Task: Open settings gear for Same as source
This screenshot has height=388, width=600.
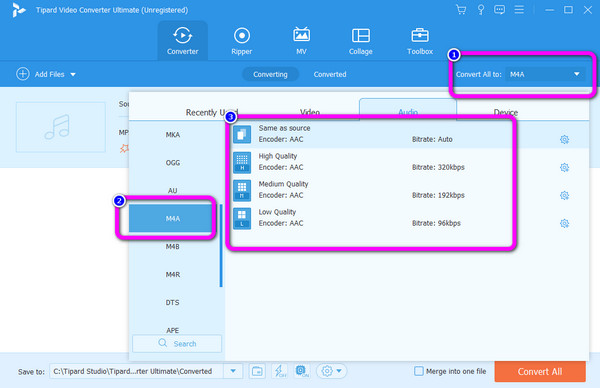Action: click(564, 140)
